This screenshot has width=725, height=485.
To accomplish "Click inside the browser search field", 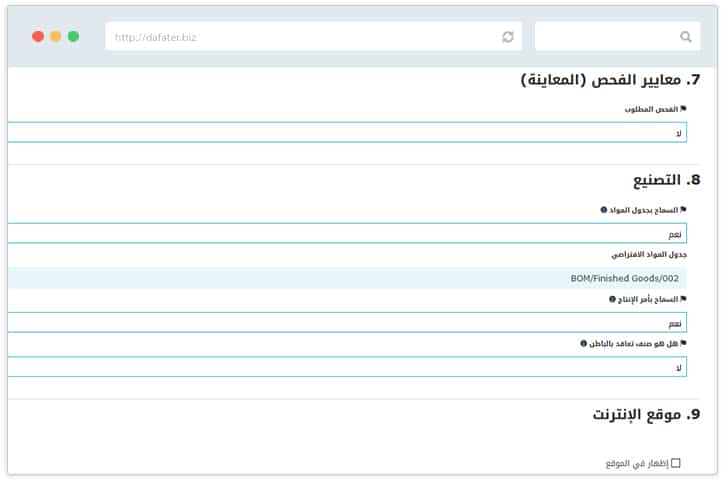I will 605,37.
